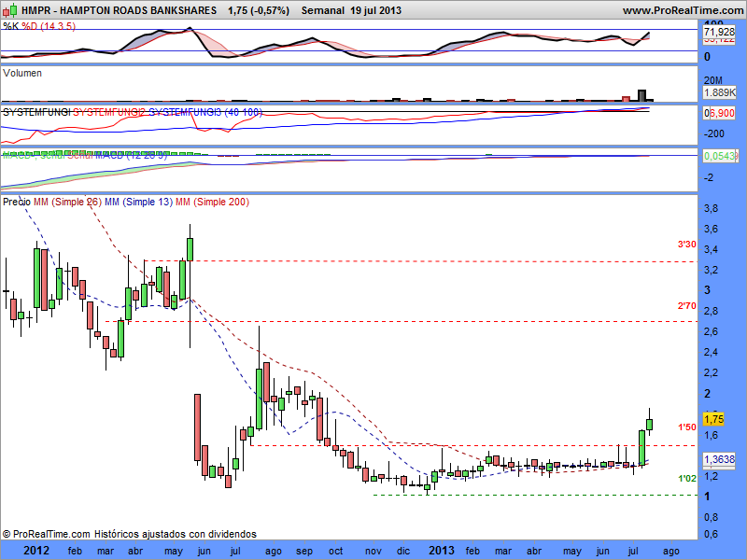Click the %D (14 3 5) label
This screenshot has height=560, width=747.
pos(49,26)
